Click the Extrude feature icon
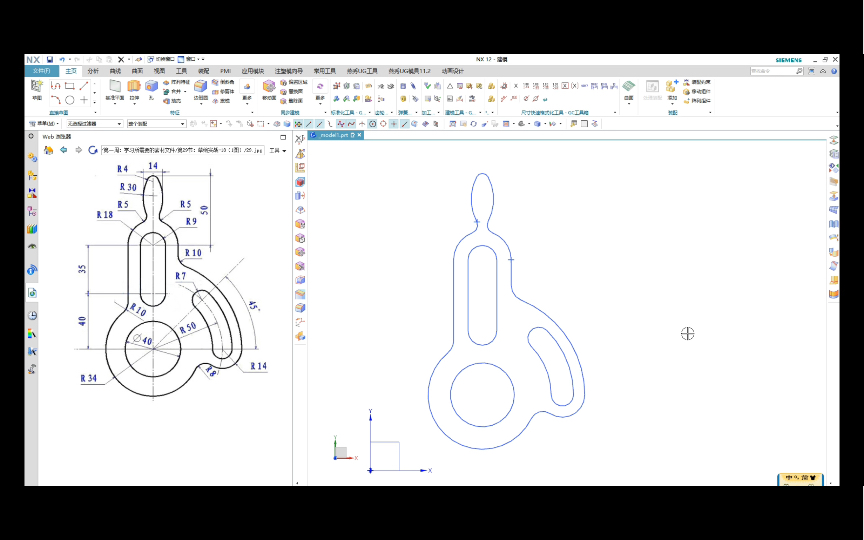Screen dimensions: 864x540 134,86
